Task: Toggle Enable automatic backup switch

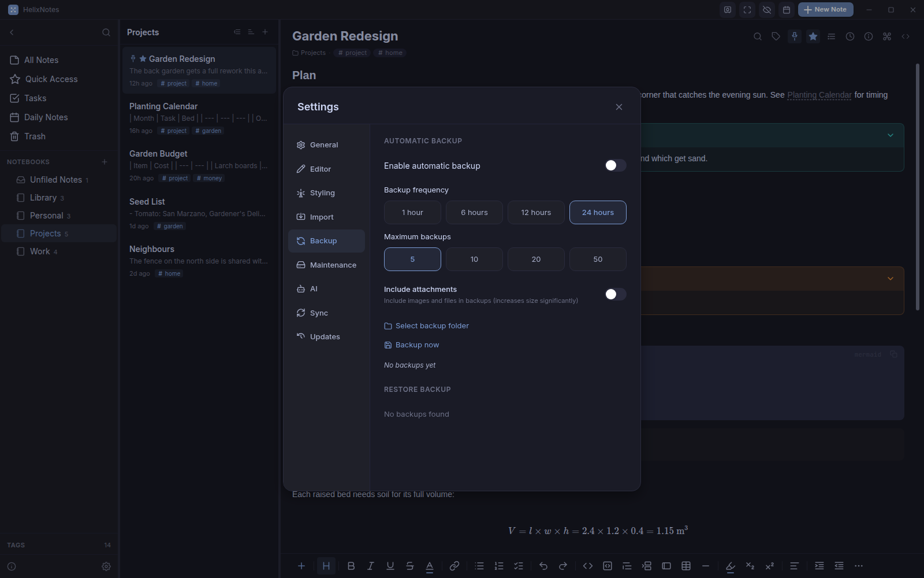Action: pos(615,165)
